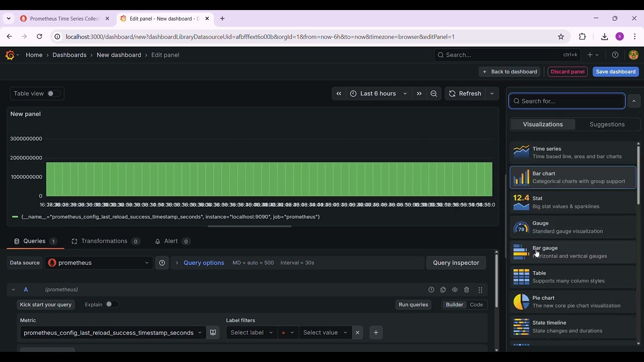The image size is (644, 362).
Task: Open the Grafana logo home menu
Action: [10, 55]
